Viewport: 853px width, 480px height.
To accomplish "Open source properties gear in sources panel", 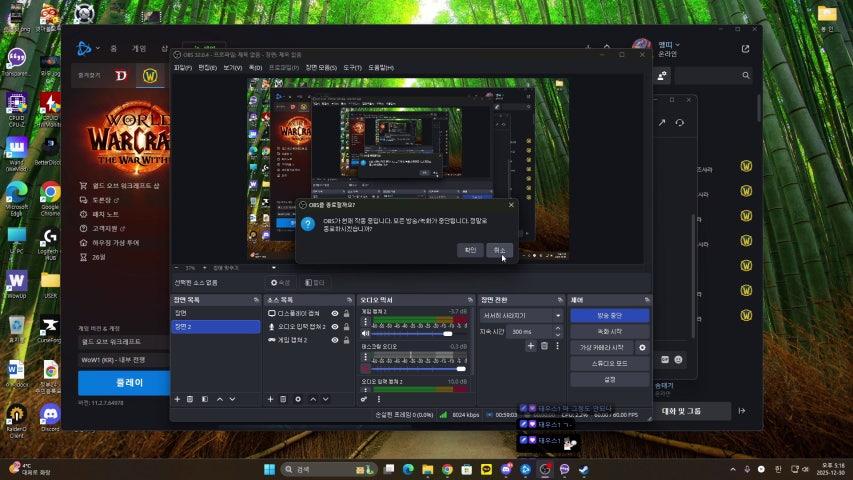I will tap(298, 399).
